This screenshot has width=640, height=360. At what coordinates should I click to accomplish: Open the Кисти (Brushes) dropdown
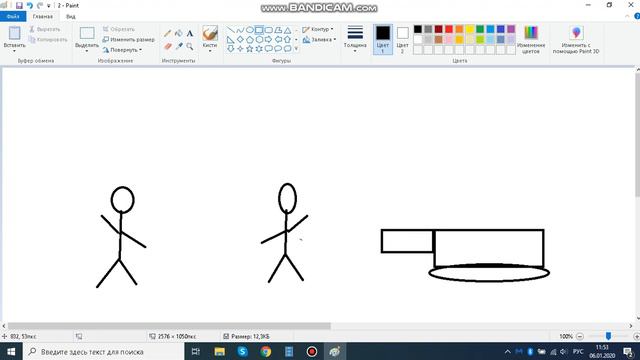210,39
